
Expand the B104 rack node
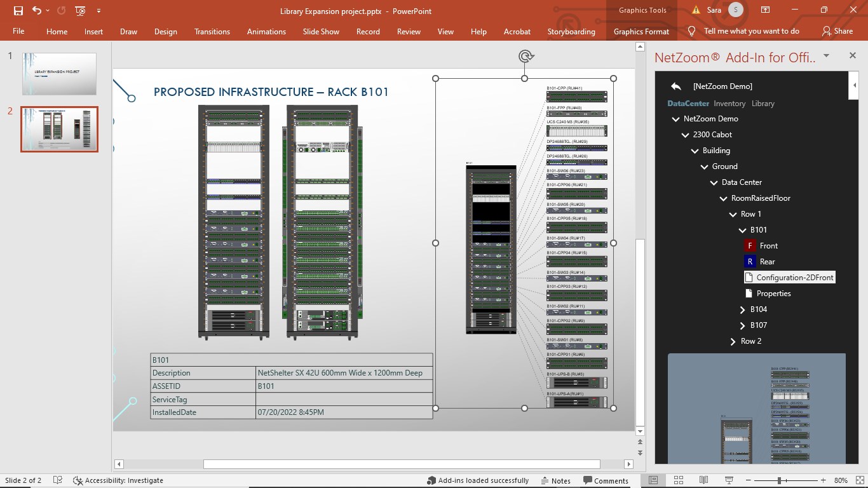(x=743, y=309)
